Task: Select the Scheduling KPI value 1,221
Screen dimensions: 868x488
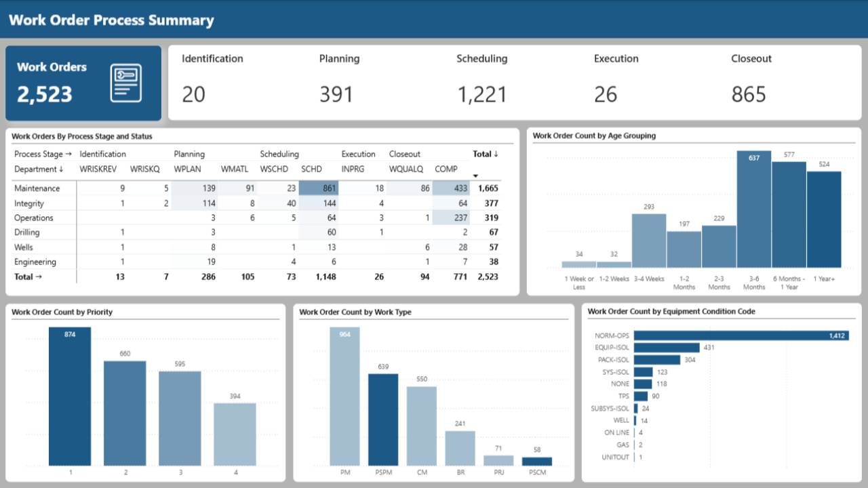Action: pyautogui.click(x=481, y=94)
